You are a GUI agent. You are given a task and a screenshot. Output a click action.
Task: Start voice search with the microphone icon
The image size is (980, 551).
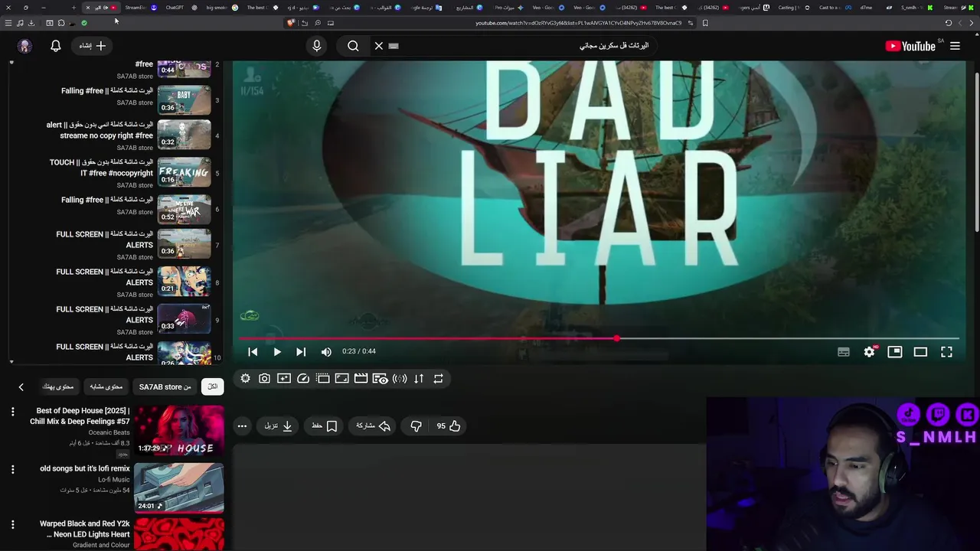coord(317,46)
